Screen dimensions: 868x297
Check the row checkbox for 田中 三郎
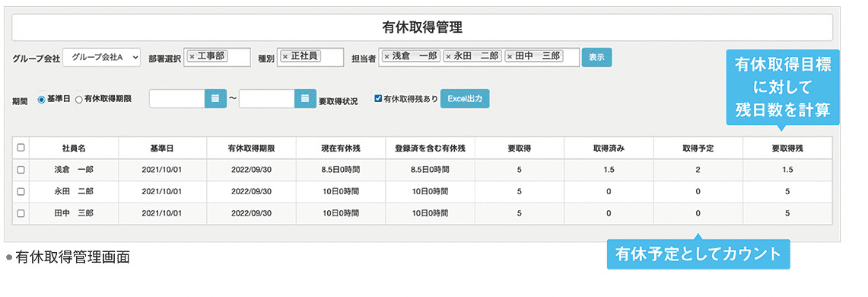pos(21,213)
